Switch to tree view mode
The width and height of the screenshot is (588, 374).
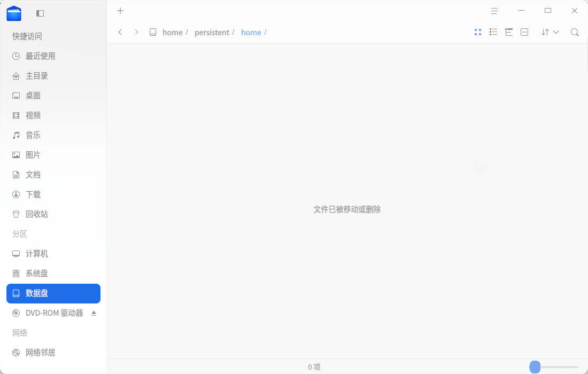[x=509, y=32]
